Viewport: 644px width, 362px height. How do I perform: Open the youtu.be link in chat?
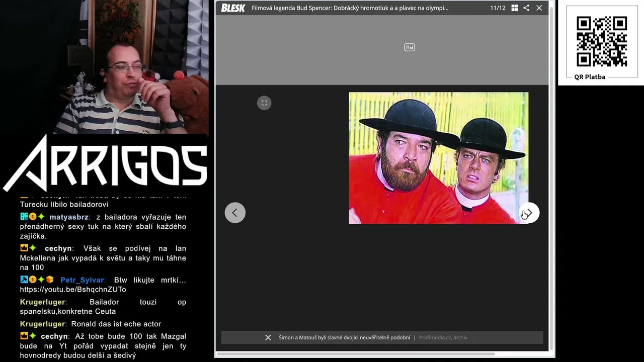tap(73, 290)
